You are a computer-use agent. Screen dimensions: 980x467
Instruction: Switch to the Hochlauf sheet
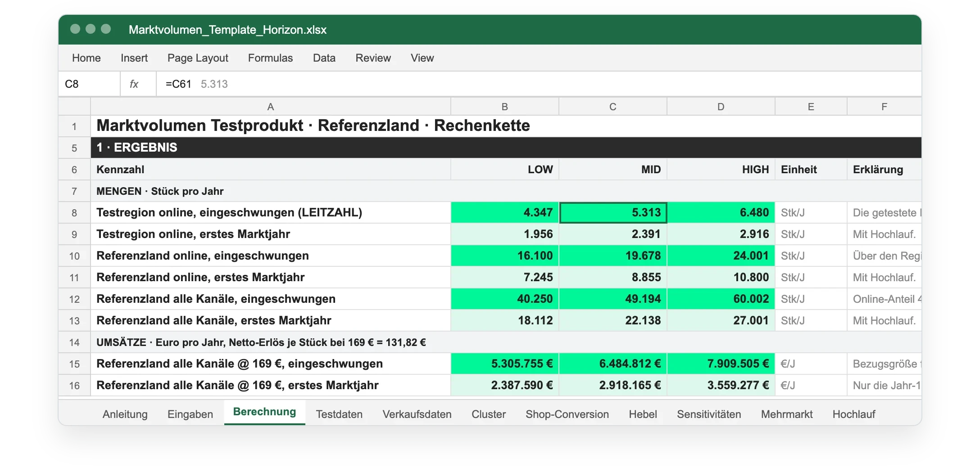(853, 414)
